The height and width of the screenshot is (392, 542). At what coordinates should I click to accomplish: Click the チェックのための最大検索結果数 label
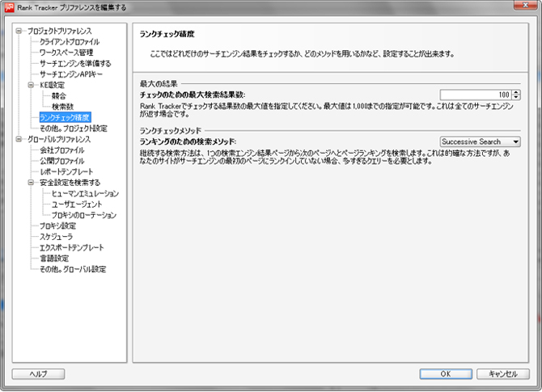[x=193, y=95]
